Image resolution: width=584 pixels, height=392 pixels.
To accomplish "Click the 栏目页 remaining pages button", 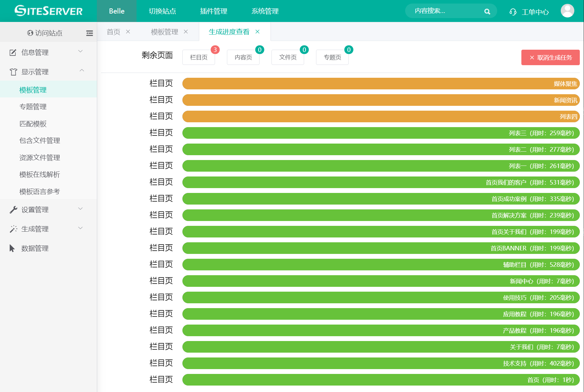I will point(199,57).
